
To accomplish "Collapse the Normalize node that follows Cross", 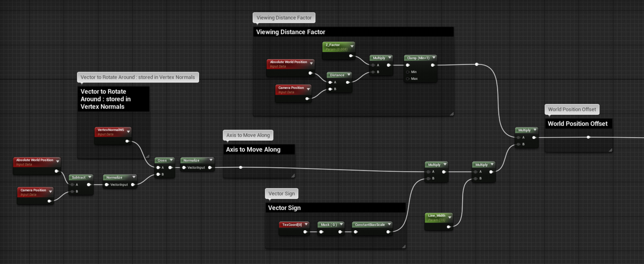I will [x=211, y=160].
